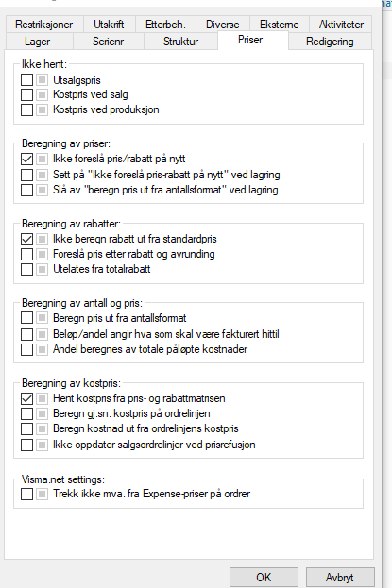This screenshot has height=588, width=392.
Task: Click grey square beside Kostpris ved produksjon
Action: click(43, 109)
